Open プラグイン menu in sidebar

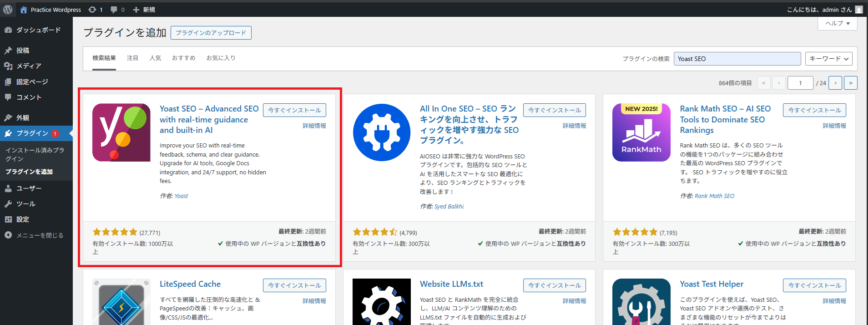tap(36, 133)
